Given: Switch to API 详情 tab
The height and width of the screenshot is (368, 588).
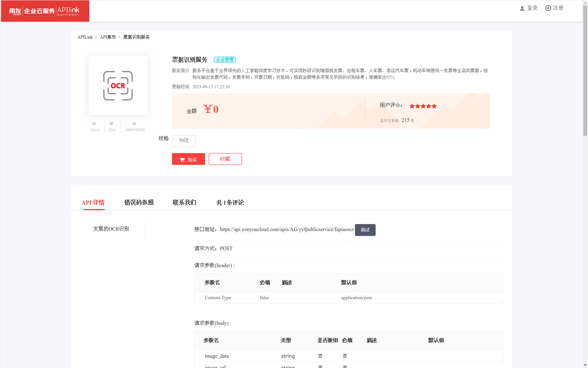Looking at the screenshot, I should 93,202.
